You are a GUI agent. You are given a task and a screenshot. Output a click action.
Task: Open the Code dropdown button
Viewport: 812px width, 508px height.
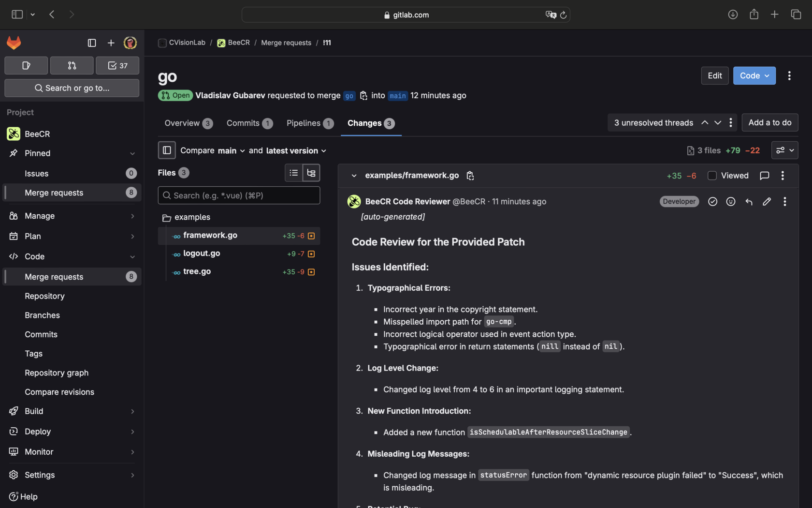click(x=754, y=76)
